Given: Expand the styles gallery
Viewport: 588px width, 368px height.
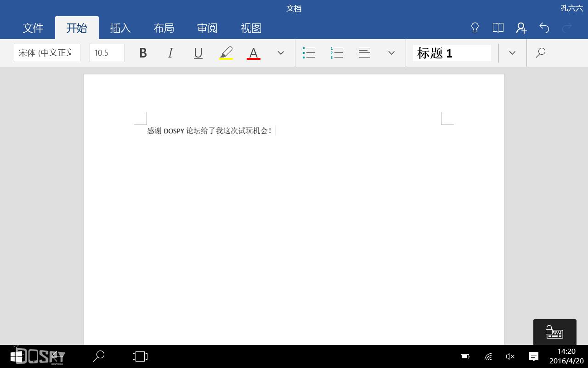Looking at the screenshot, I should (512, 52).
